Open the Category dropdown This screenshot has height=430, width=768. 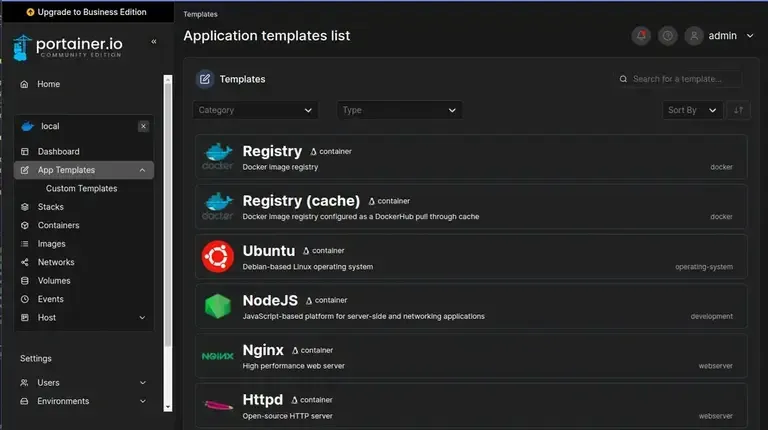click(x=255, y=110)
